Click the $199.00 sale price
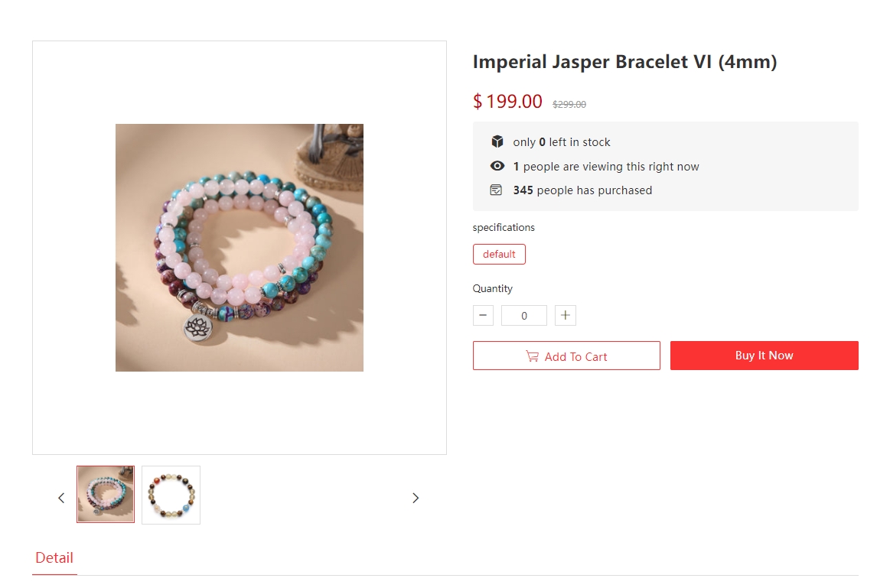 coord(507,102)
